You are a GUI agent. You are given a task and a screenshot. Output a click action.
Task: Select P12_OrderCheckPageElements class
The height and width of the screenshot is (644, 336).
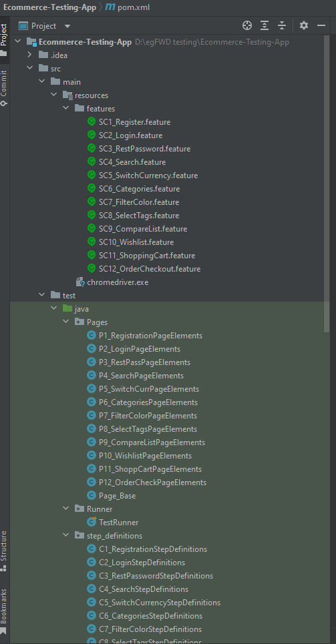[152, 482]
